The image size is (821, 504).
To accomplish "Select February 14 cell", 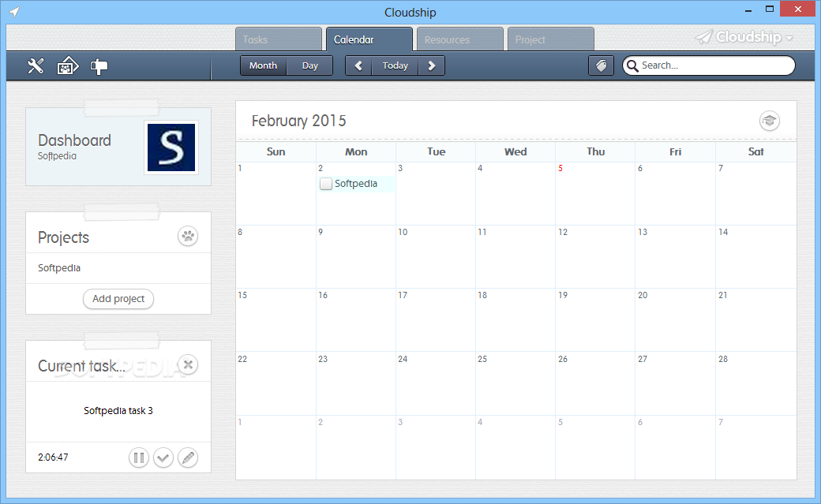I will 755,257.
